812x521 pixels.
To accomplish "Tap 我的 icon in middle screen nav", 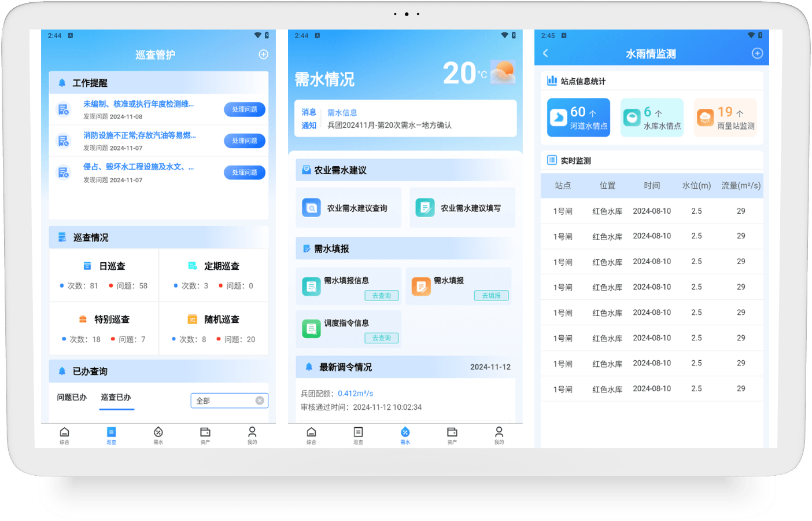I will (499, 432).
